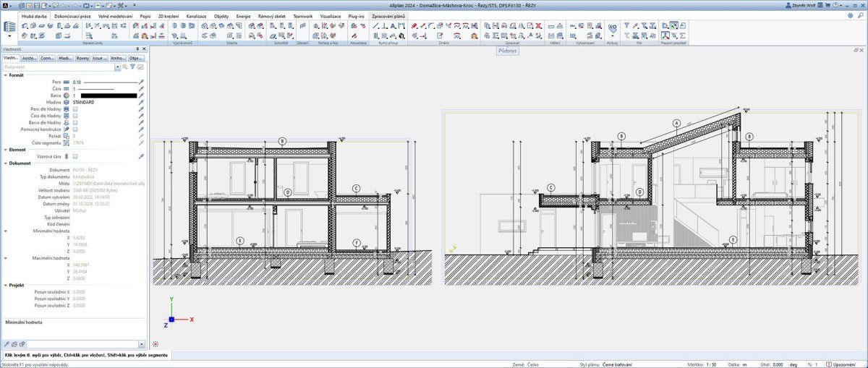The height and width of the screenshot is (368, 868).
Task: Click the pin icon on Vlastnosti panel
Action: pyautogui.click(x=137, y=49)
